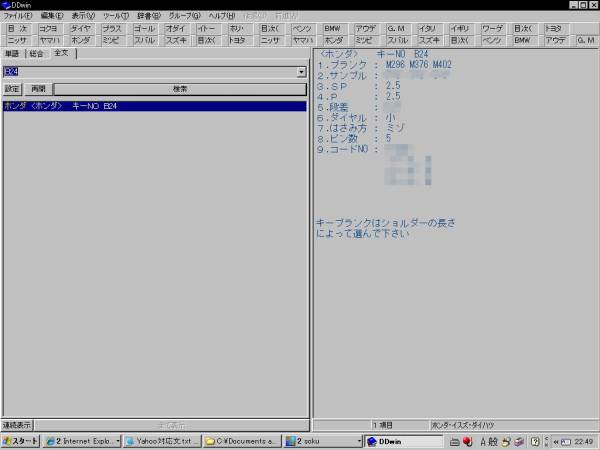Open the 辞書(B) menu
This screenshot has width=600, height=450.
coord(149,16)
